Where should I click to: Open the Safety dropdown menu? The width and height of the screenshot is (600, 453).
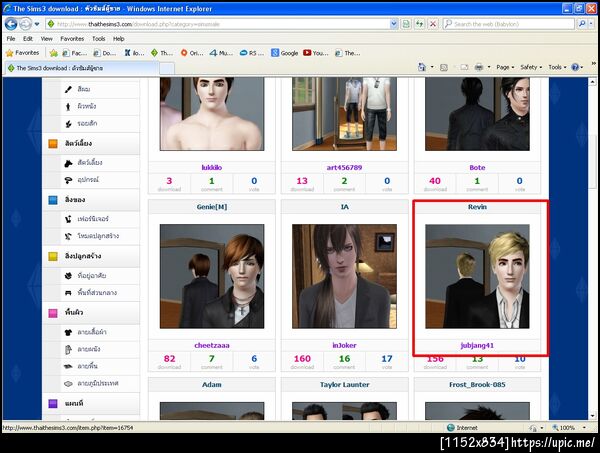pyautogui.click(x=531, y=67)
